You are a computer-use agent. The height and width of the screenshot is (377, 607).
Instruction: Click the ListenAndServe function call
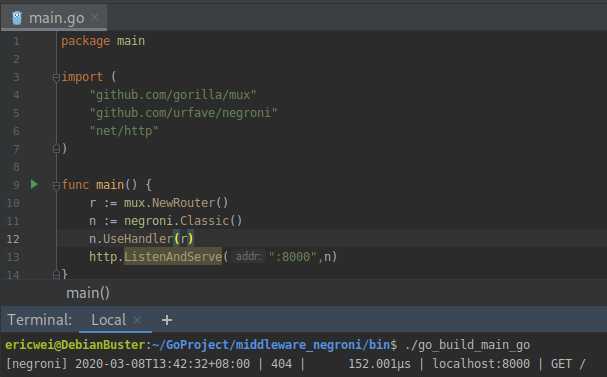(x=173, y=257)
